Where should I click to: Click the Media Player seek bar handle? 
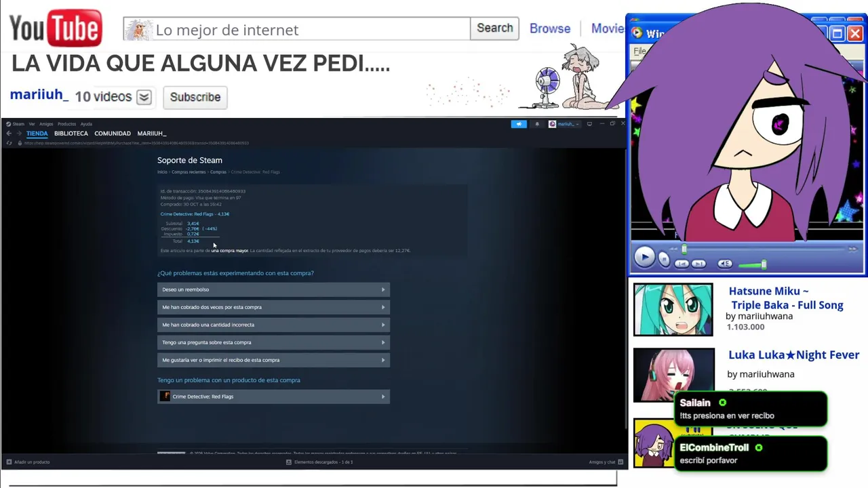click(684, 249)
